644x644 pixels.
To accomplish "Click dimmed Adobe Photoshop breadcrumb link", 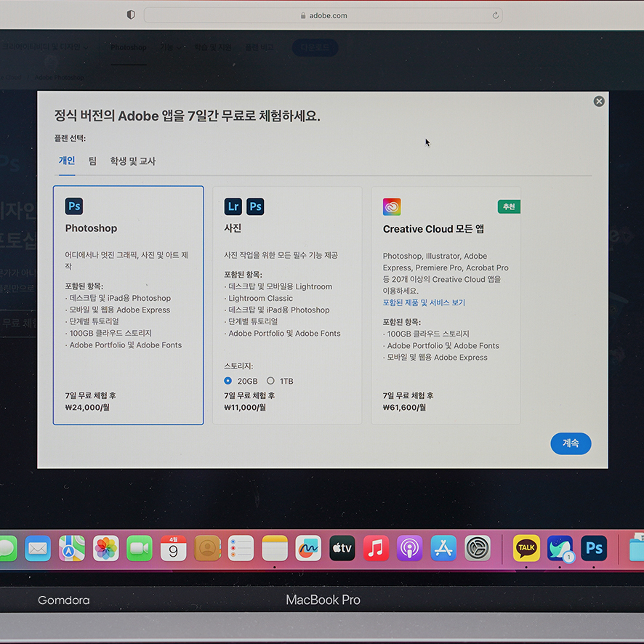I will tap(60, 77).
